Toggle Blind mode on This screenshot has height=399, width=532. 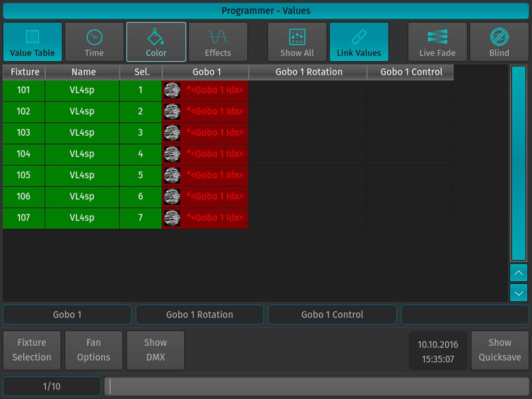(499, 42)
